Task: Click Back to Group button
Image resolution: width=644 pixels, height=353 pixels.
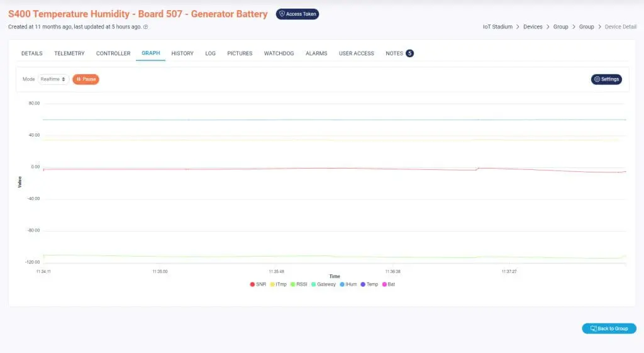Action: click(x=609, y=328)
